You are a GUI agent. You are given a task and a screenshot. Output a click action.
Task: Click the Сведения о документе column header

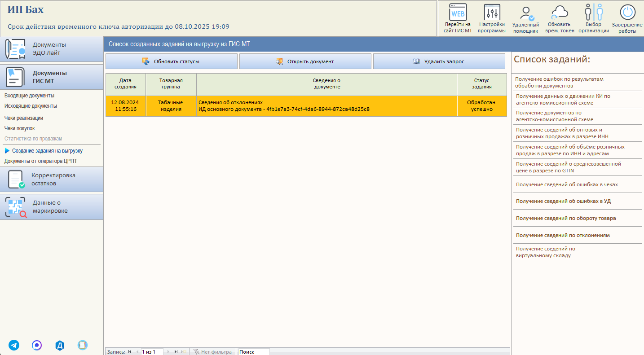[326, 84]
